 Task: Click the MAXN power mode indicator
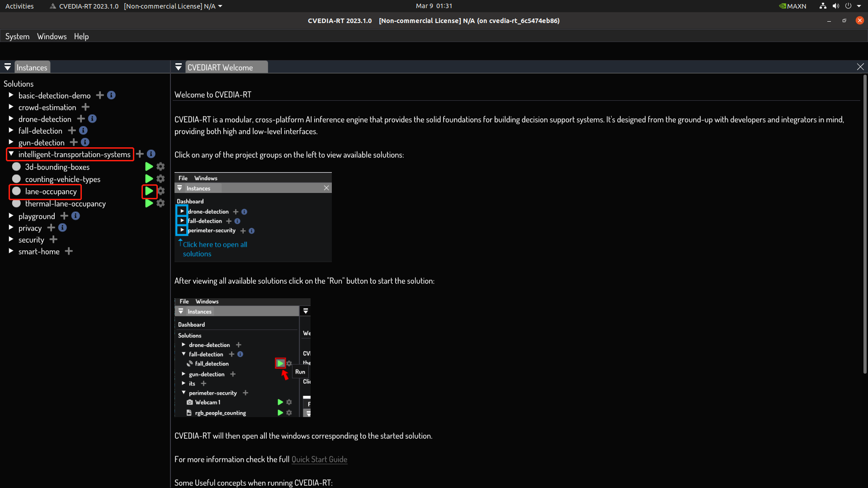(x=793, y=6)
